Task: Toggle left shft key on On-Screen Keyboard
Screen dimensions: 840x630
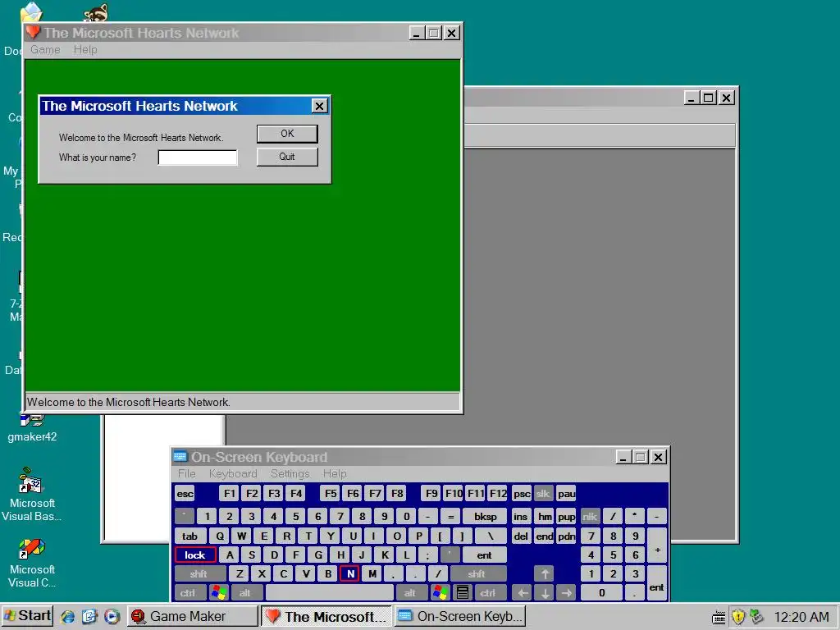Action: click(x=199, y=573)
